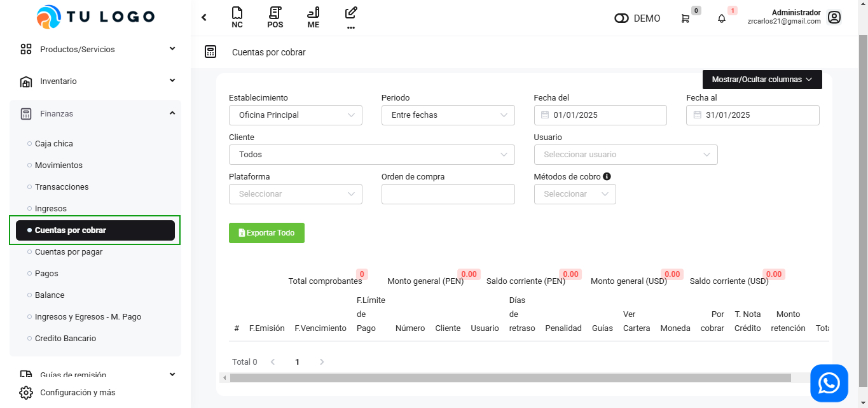Click the horizontal table scrollbar
This screenshot has width=868, height=408.
pos(510,377)
